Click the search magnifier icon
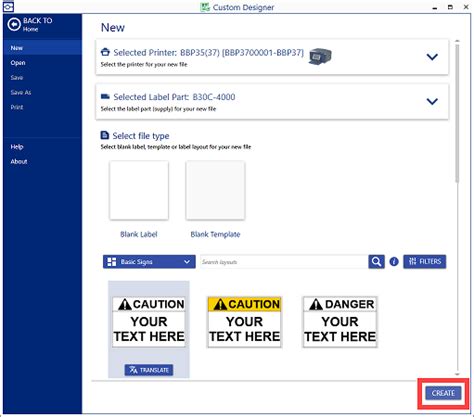 pos(376,262)
